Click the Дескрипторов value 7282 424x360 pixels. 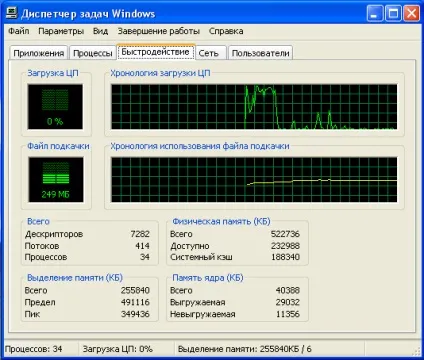click(x=140, y=234)
